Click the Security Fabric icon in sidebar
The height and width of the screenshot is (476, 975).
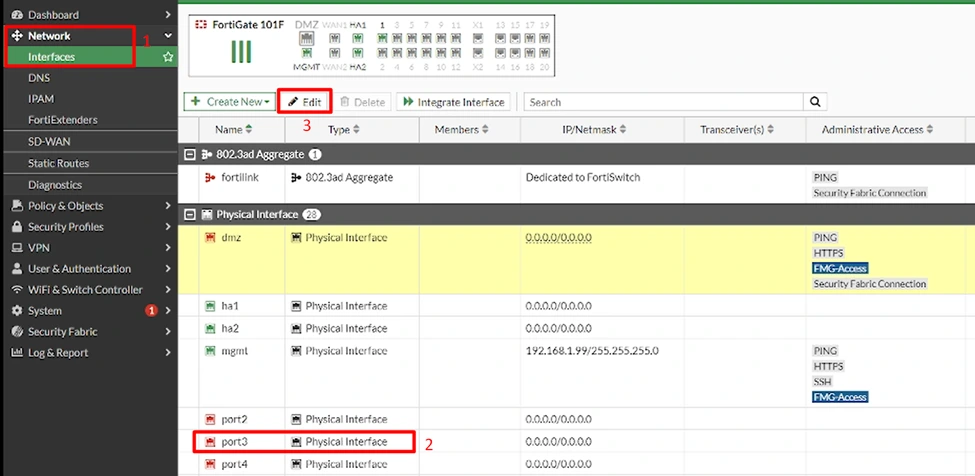point(17,332)
